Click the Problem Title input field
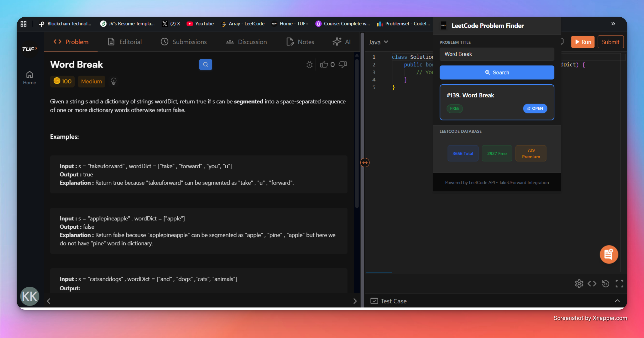The height and width of the screenshot is (338, 644). tap(497, 54)
